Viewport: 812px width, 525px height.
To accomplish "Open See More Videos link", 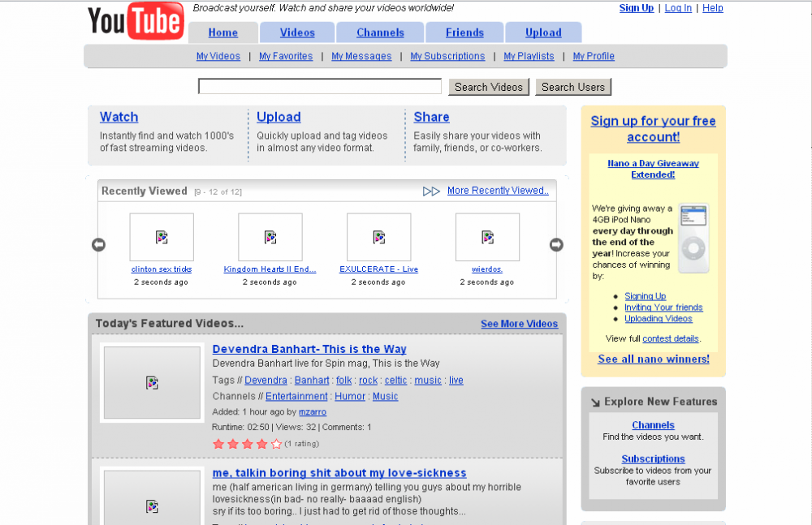I will 519,324.
